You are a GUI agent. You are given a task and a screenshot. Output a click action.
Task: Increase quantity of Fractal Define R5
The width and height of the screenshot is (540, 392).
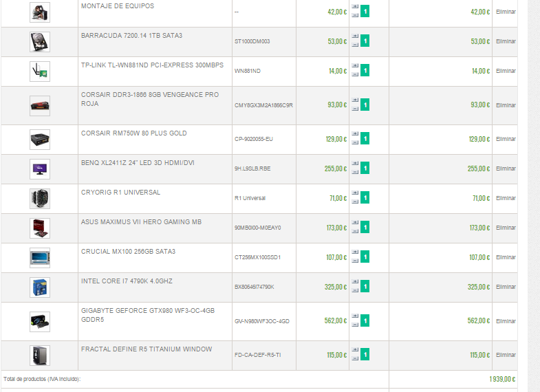[355, 350]
